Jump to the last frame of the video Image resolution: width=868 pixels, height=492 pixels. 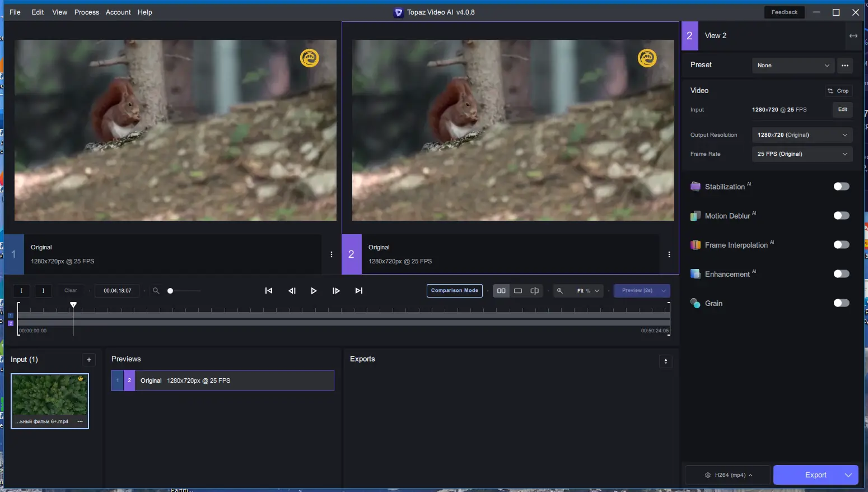tap(359, 291)
